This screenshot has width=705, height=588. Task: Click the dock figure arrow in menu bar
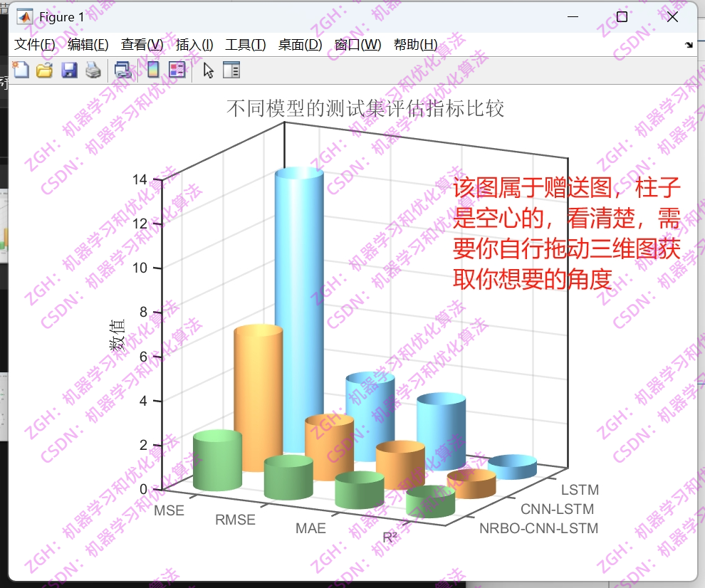tap(689, 45)
